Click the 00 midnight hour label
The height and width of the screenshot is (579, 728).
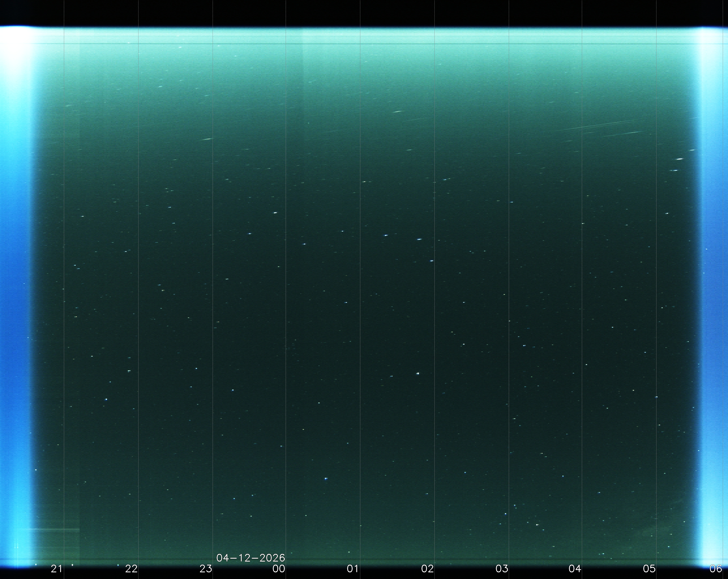point(279,569)
